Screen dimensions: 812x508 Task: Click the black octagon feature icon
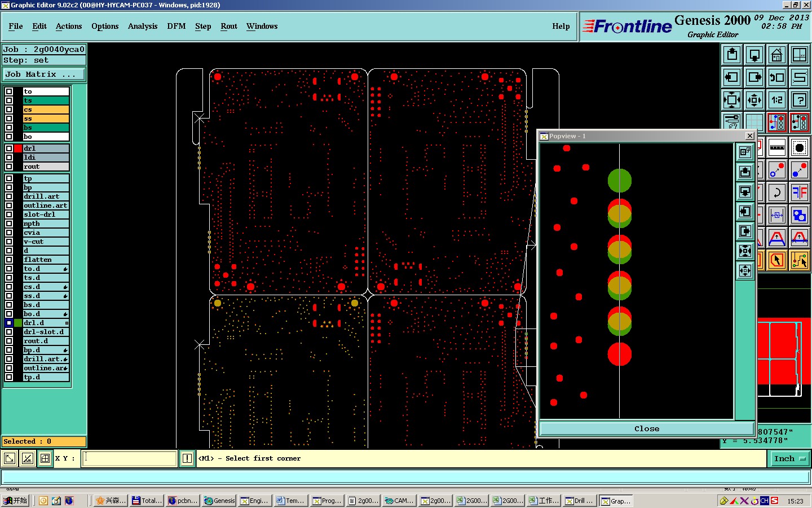(x=800, y=148)
